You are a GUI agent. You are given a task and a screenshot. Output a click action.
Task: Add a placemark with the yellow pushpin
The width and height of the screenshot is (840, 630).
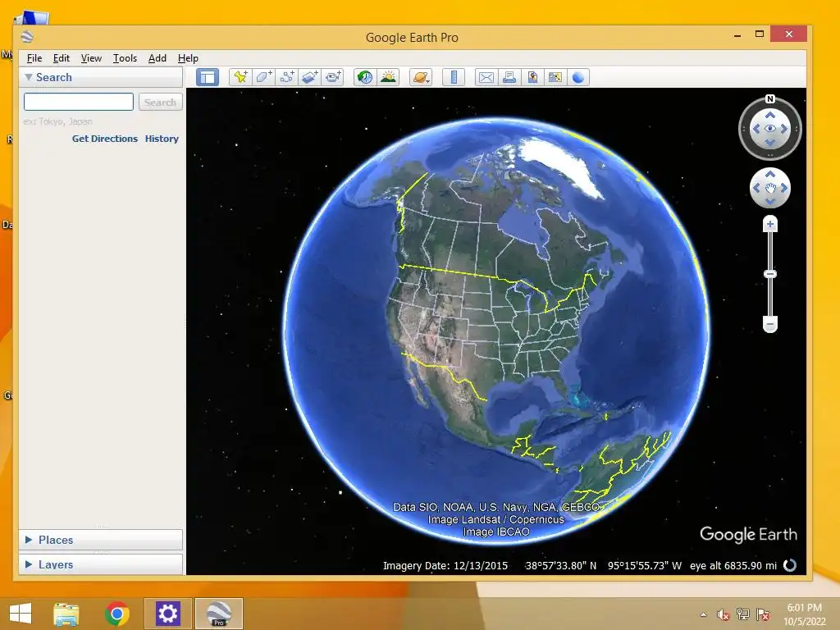pos(240,77)
